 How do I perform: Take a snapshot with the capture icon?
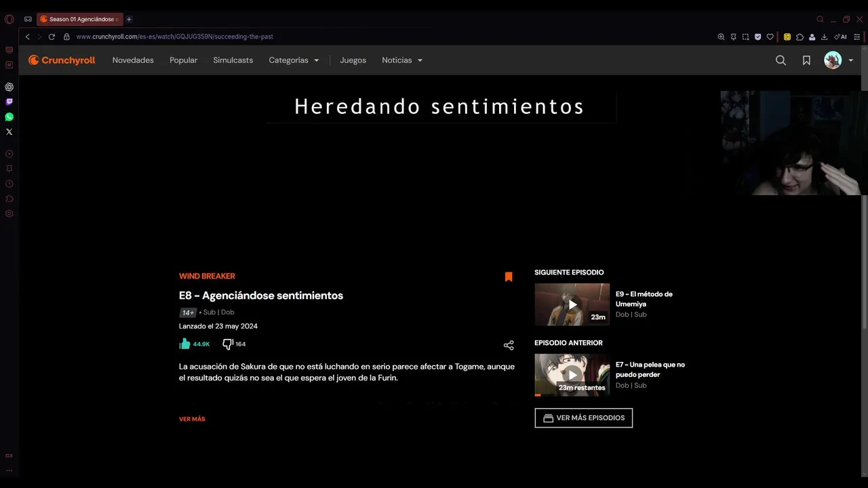(745, 37)
